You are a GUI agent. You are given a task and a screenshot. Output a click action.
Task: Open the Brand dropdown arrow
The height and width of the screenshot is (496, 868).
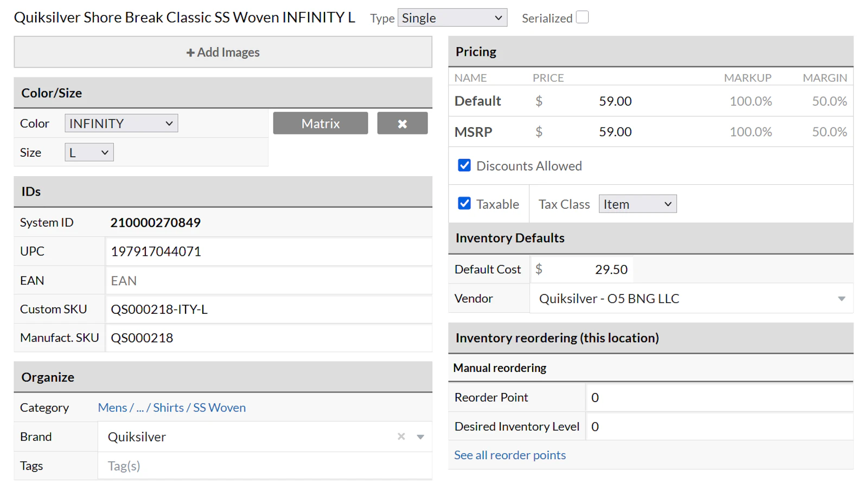coord(420,437)
